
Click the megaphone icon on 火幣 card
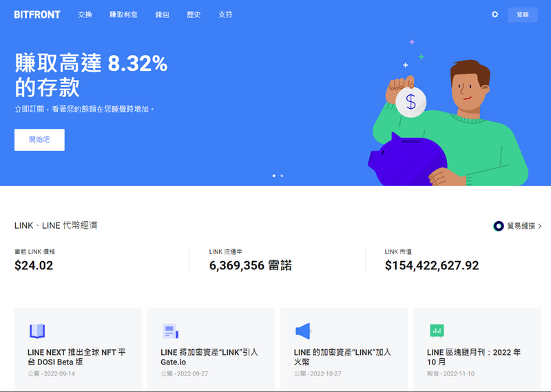(x=303, y=331)
